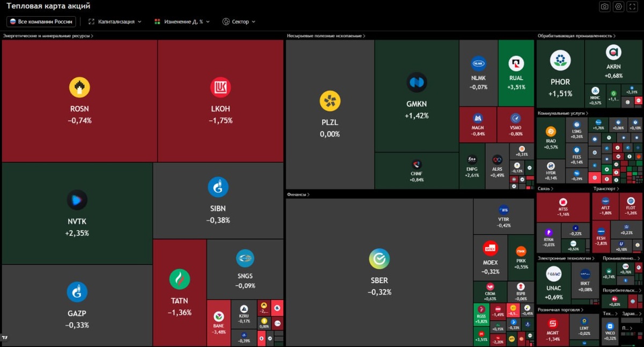
Task: Open the FEES tile
Action: (x=576, y=155)
